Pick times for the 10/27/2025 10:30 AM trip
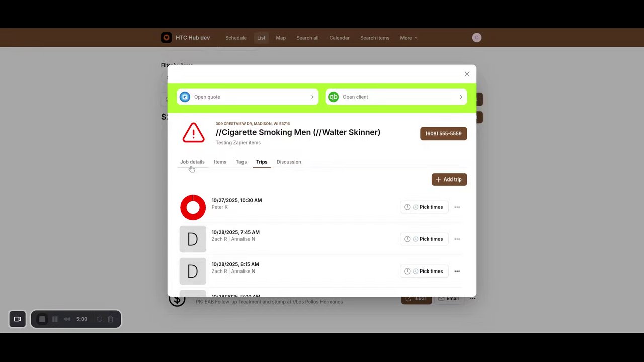Viewport: 644px width, 362px height. 424,207
